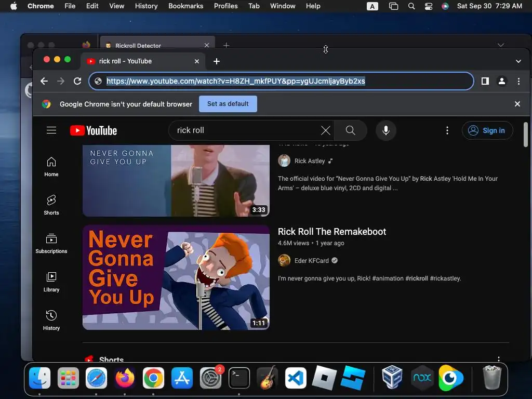Open Subscriptions in YouTube sidebar
Viewport: 532px width, 399px height.
(x=51, y=244)
